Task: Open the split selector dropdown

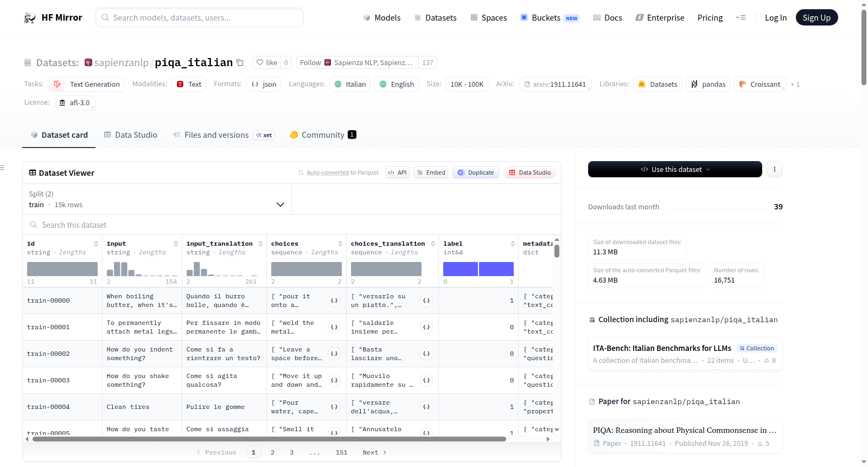Action: pos(157,199)
